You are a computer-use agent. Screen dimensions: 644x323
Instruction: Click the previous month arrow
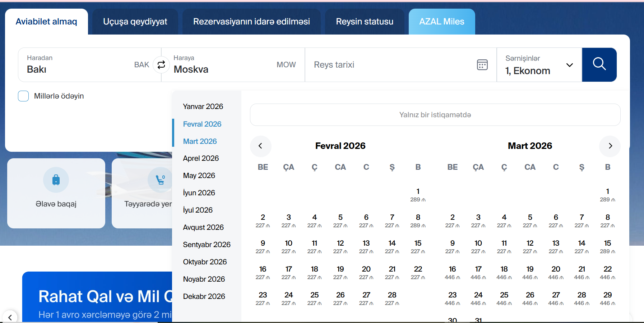(260, 146)
